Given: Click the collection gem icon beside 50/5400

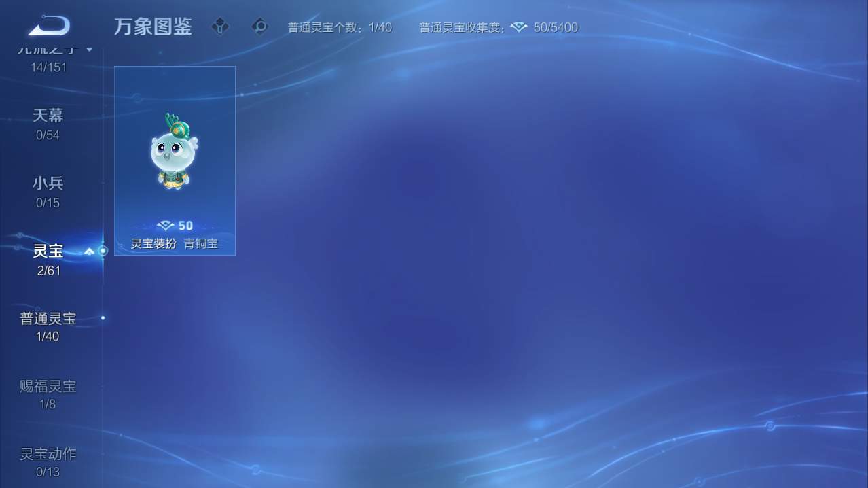Looking at the screenshot, I should click(519, 27).
